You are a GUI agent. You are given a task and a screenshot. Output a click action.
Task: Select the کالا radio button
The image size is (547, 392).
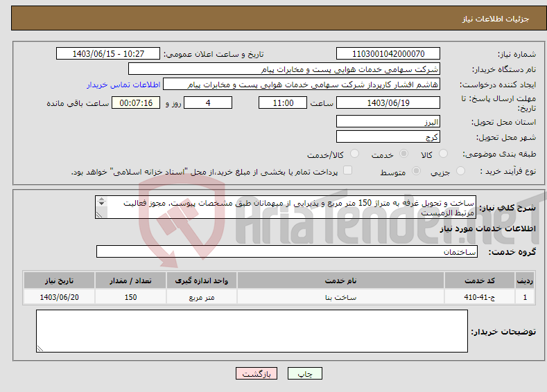(443, 154)
